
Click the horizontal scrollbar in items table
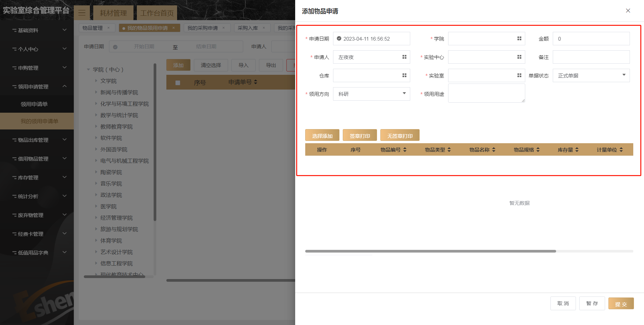point(430,251)
